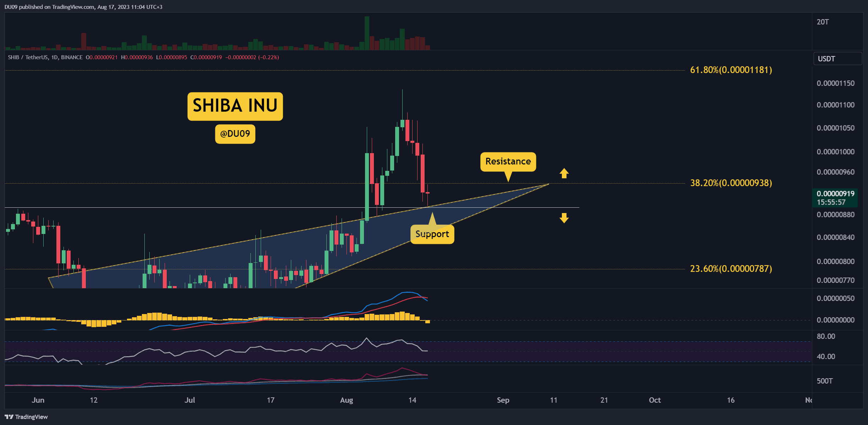This screenshot has height=425, width=868.
Task: Click the 500T scale label
Action: [824, 381]
